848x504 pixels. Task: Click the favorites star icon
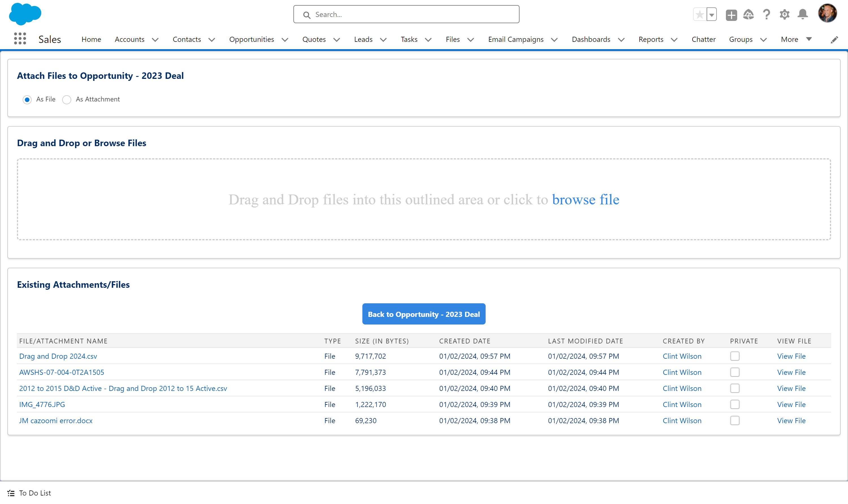click(x=700, y=15)
